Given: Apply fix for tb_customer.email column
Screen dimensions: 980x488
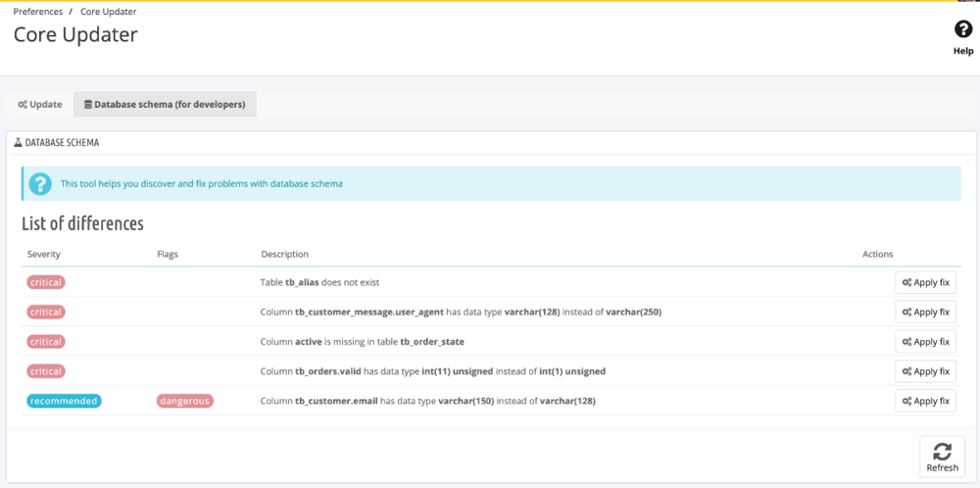Looking at the screenshot, I should point(925,401).
